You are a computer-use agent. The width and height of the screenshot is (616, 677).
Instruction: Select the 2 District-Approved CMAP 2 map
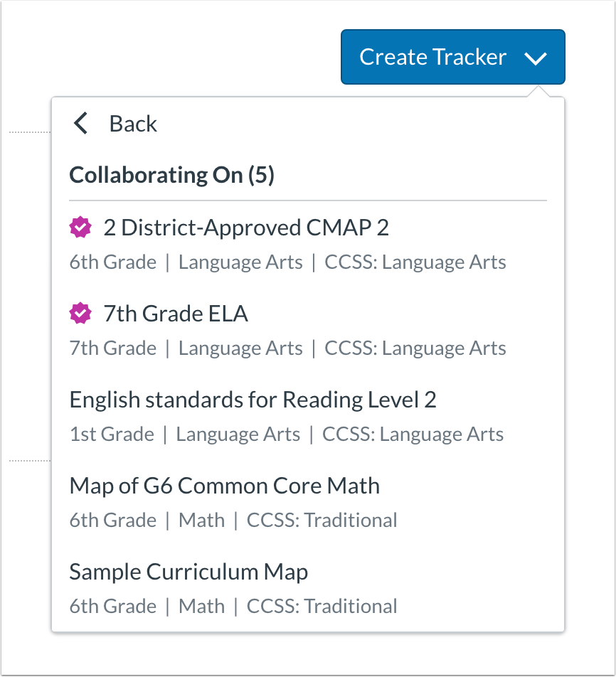click(x=246, y=228)
